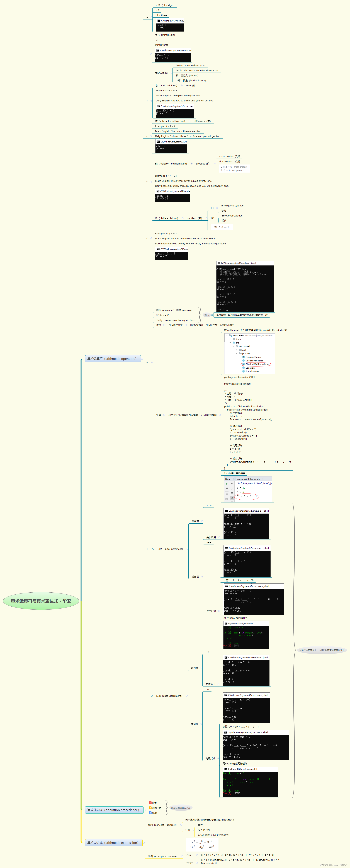This screenshot has height=868, width=350.
Task: Close the DivisionWithRemainder run tab
Action: pyautogui.click(x=263, y=479)
